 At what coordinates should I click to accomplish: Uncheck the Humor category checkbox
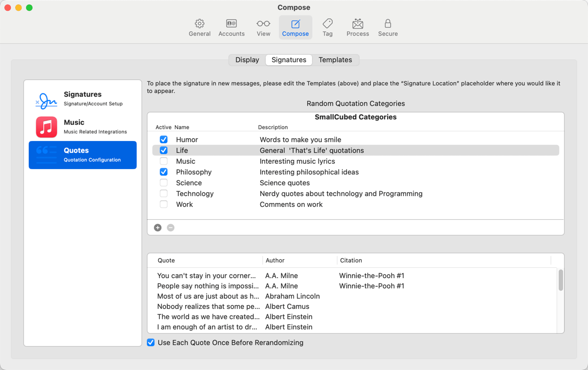point(164,139)
